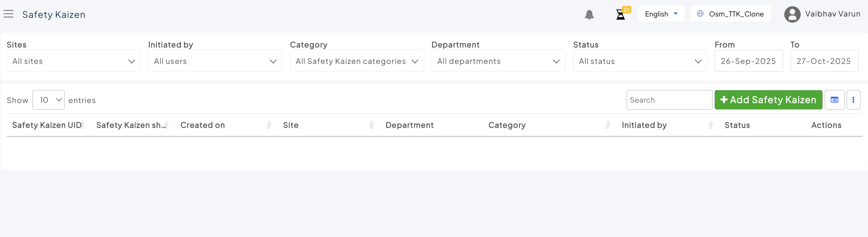868x237 pixels.
Task: Open the hourglass pending tasks icon
Action: coord(620,14)
